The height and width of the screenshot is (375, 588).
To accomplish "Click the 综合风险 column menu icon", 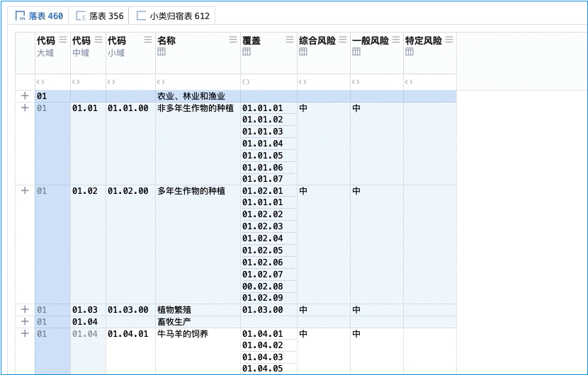I will pos(343,40).
